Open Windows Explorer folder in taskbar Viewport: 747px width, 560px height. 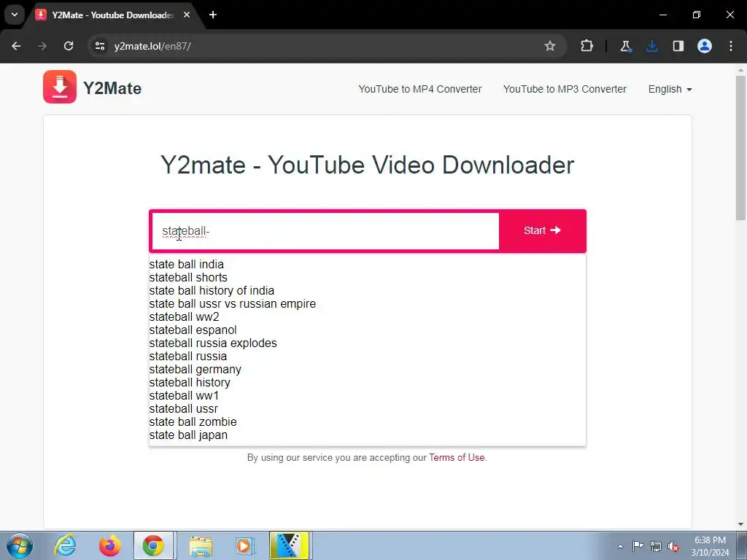(201, 545)
